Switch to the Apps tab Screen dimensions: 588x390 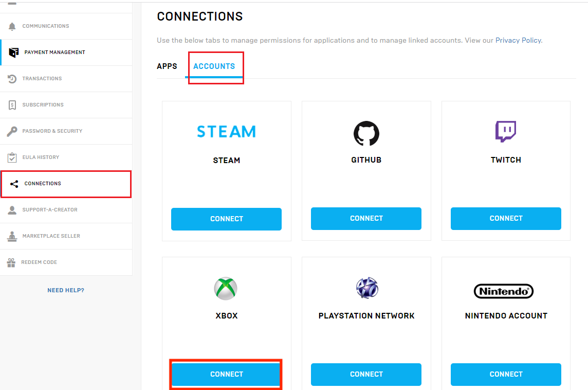click(167, 66)
